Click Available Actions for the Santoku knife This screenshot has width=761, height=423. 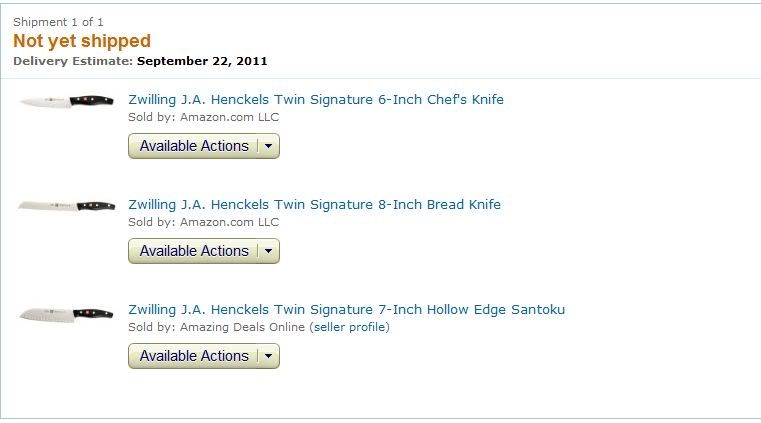coord(194,356)
